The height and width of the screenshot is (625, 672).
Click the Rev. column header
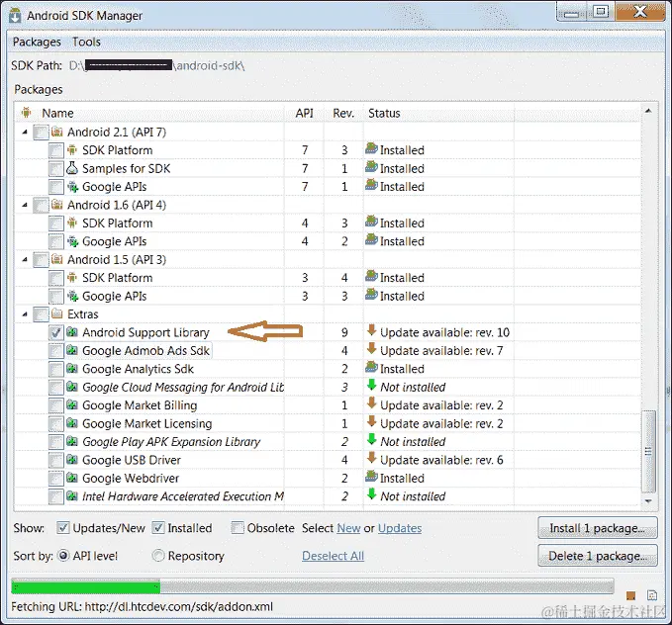[343, 113]
